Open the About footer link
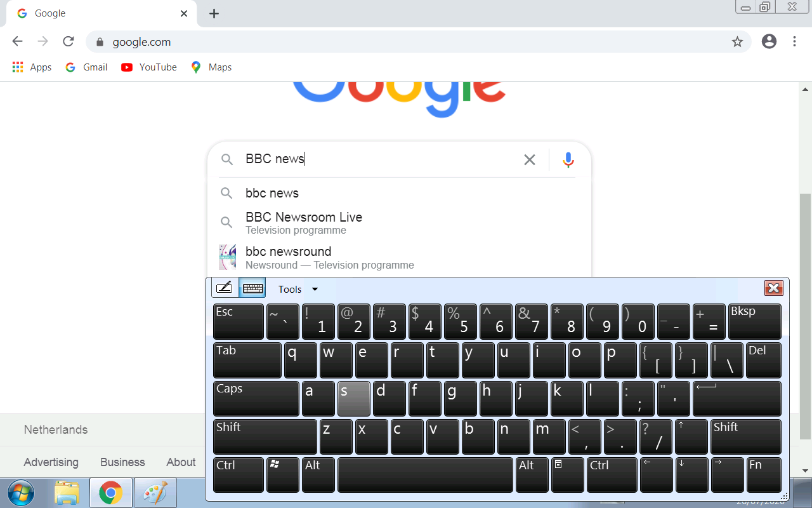Image resolution: width=812 pixels, height=508 pixels. [181, 462]
